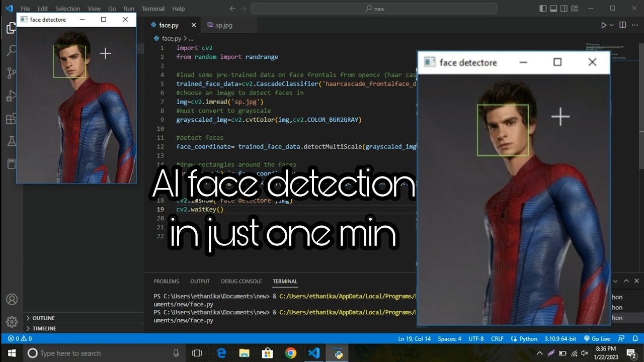Change indentation via Spaces: 4
This screenshot has width=644, height=362.
point(449,339)
